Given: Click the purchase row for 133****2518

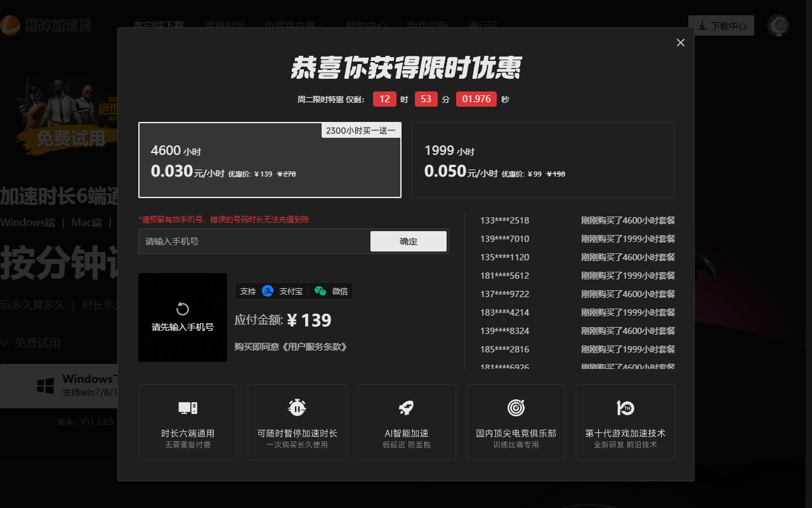Looking at the screenshot, I should (x=577, y=220).
